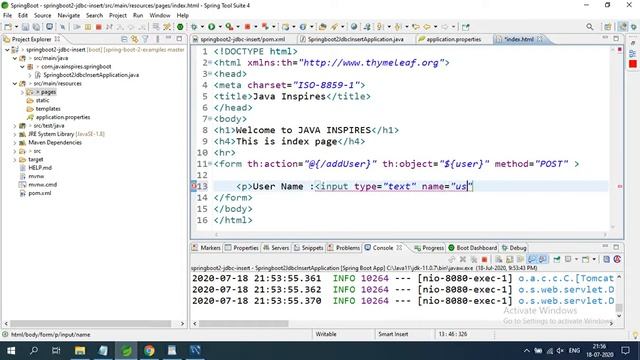Expand JRE System Library node
640x360 pixels.
[x=15, y=134]
